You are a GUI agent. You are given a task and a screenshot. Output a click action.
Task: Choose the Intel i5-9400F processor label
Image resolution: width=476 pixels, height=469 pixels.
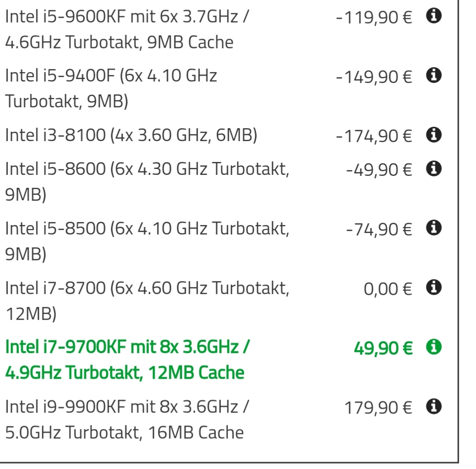[111, 88]
